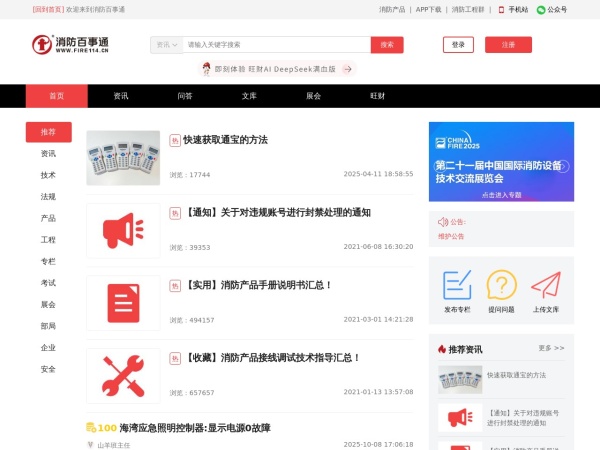Open 关于对违规账号进行封禁处理的通知 title
The image size is (600, 450).
[x=277, y=213]
